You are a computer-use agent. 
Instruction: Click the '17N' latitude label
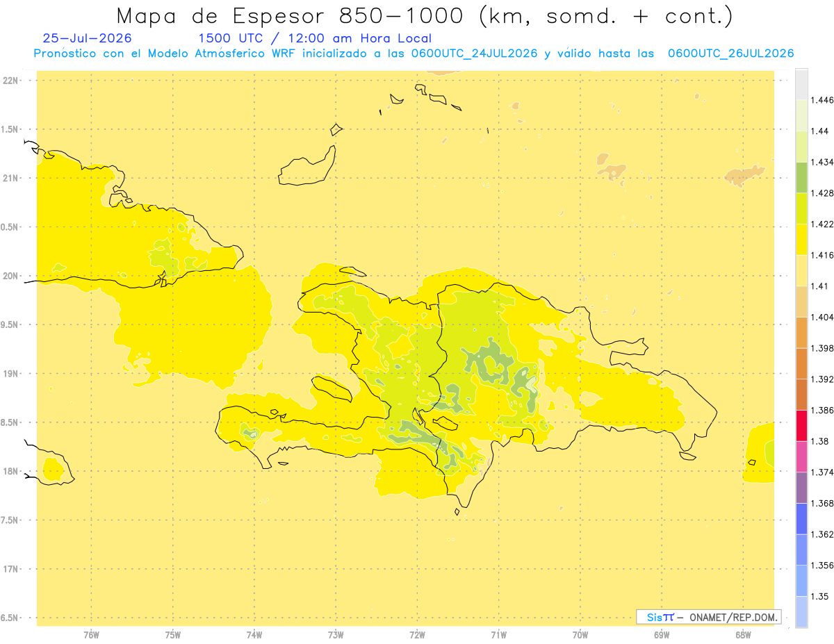pyautogui.click(x=11, y=569)
